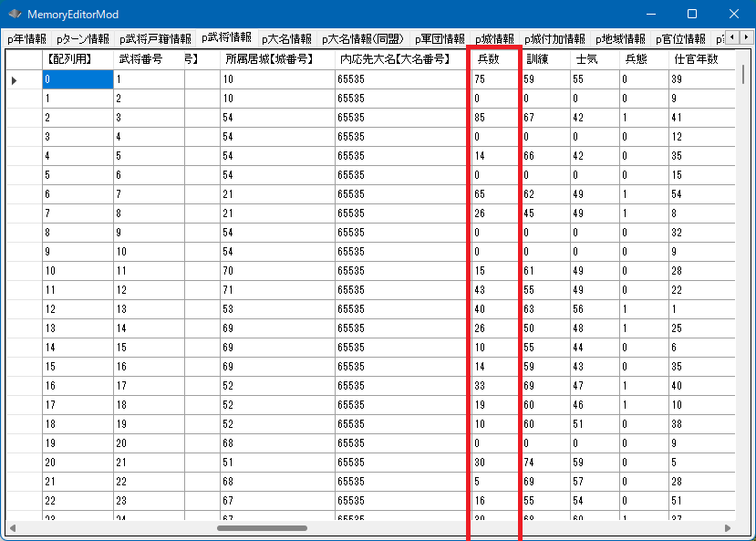Click the 所属居城【城番号】 column header
Screen dimensions: 756x541
(269, 58)
